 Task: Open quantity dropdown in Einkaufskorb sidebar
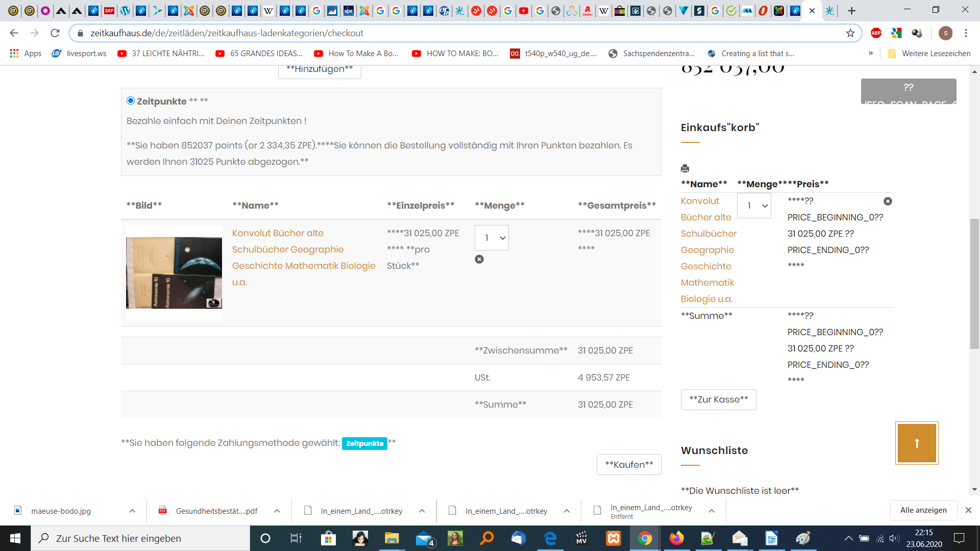click(754, 206)
